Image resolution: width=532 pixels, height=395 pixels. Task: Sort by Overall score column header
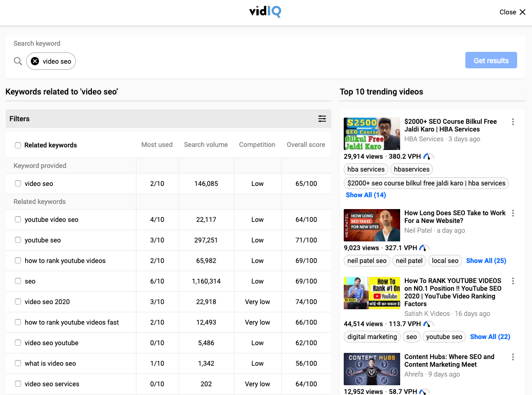coord(306,145)
